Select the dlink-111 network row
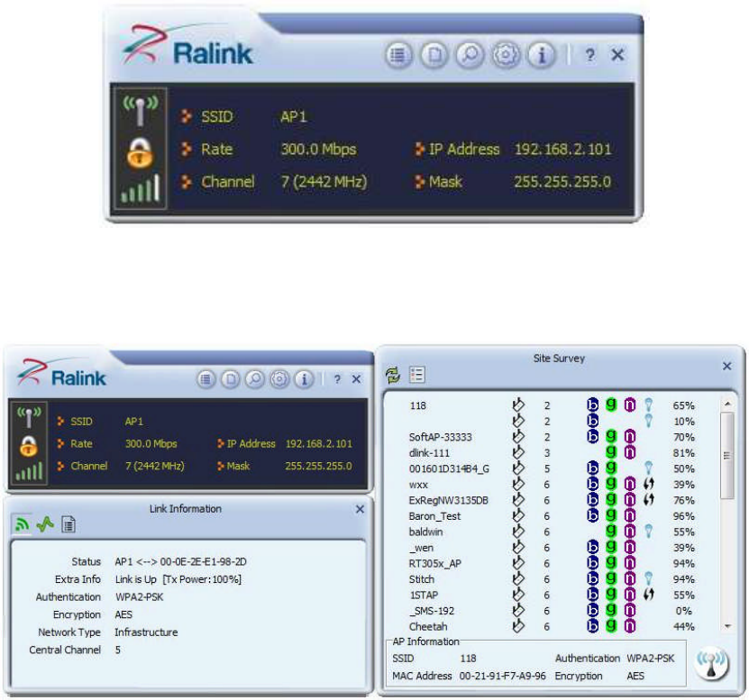The image size is (749, 700). click(x=552, y=453)
